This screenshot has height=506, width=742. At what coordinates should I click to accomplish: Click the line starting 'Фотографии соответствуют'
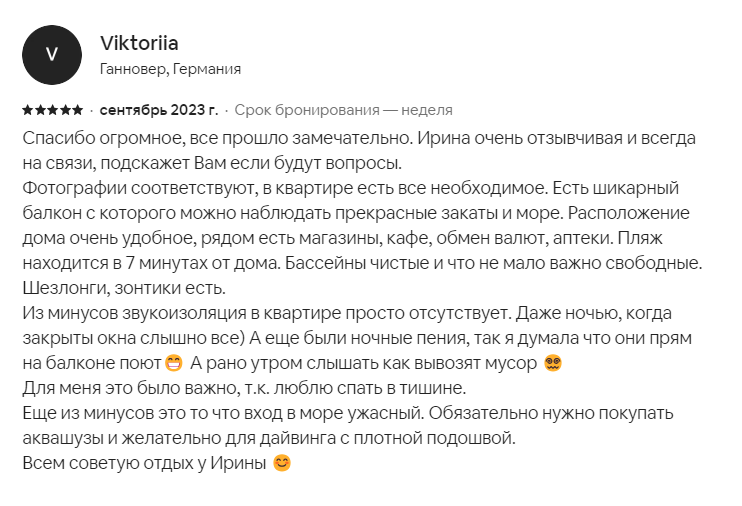coord(351,188)
